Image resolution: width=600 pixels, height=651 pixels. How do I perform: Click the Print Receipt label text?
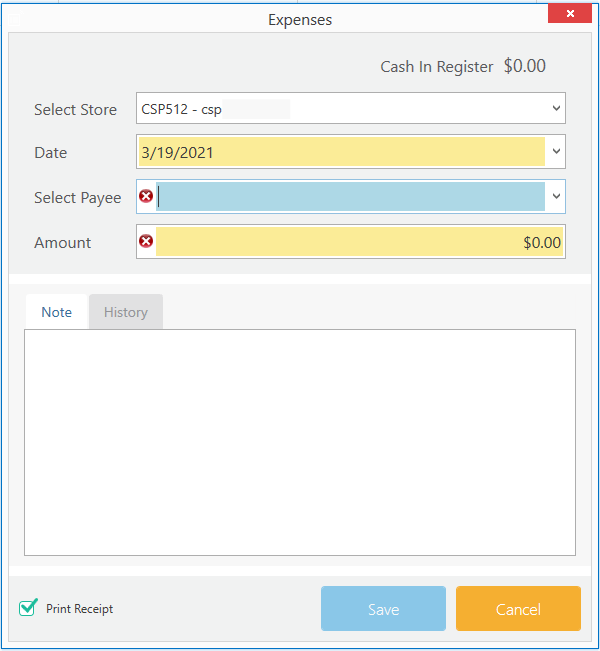click(79, 609)
